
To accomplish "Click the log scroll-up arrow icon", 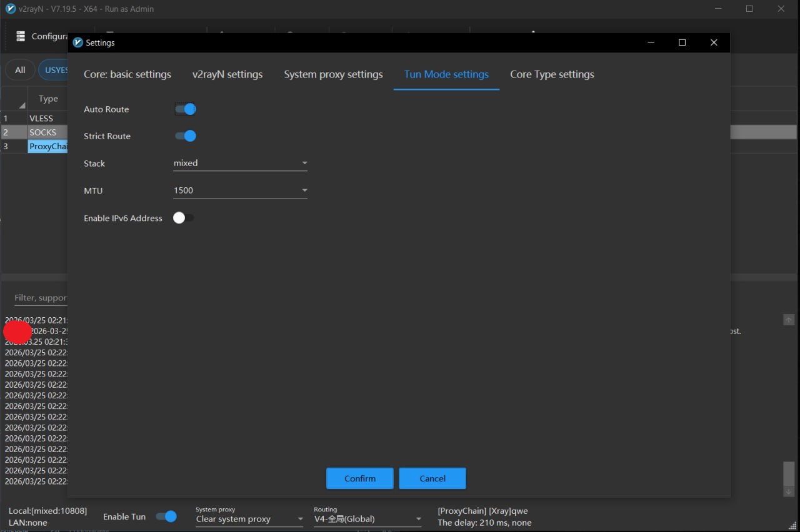I will 789,320.
